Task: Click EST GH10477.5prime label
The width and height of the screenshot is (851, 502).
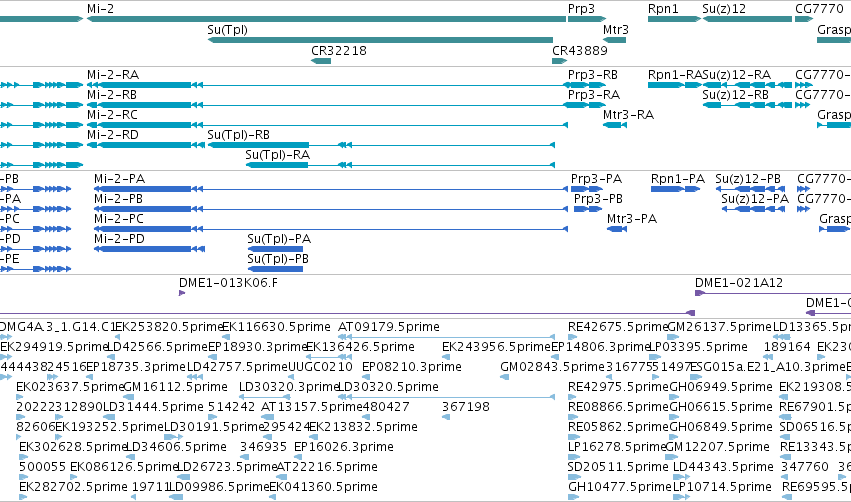Action: click(620, 487)
